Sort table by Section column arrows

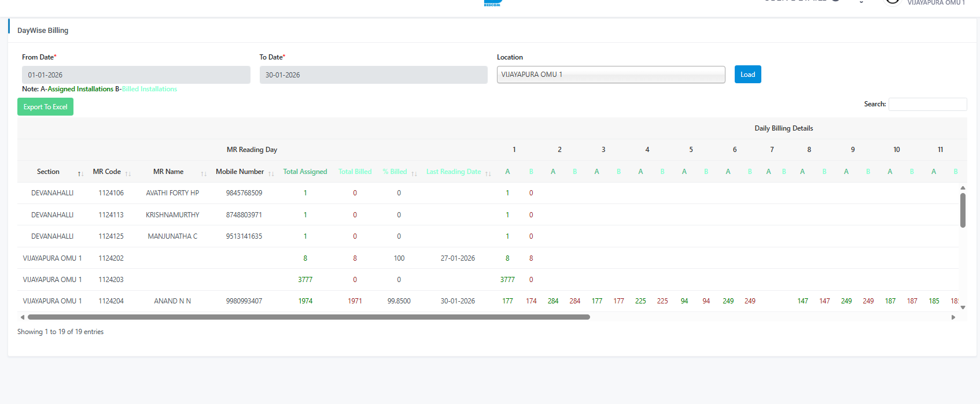point(80,173)
